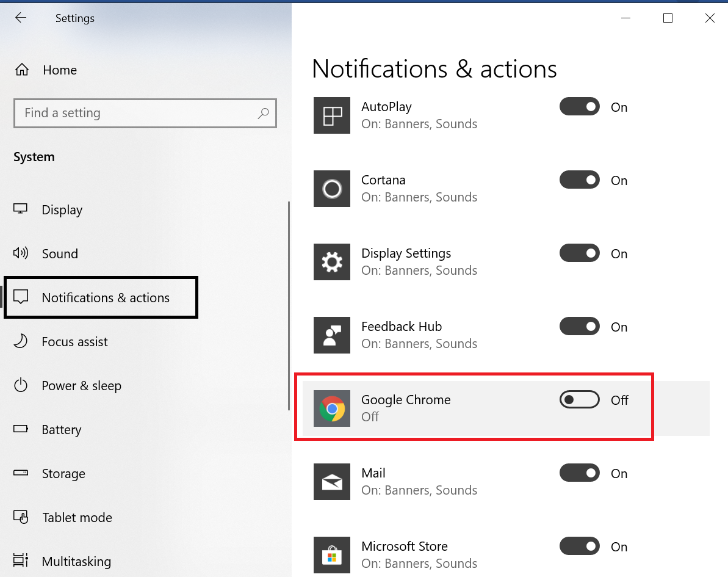The height and width of the screenshot is (577, 728).
Task: Switch off Mail notifications toggle
Action: point(579,473)
